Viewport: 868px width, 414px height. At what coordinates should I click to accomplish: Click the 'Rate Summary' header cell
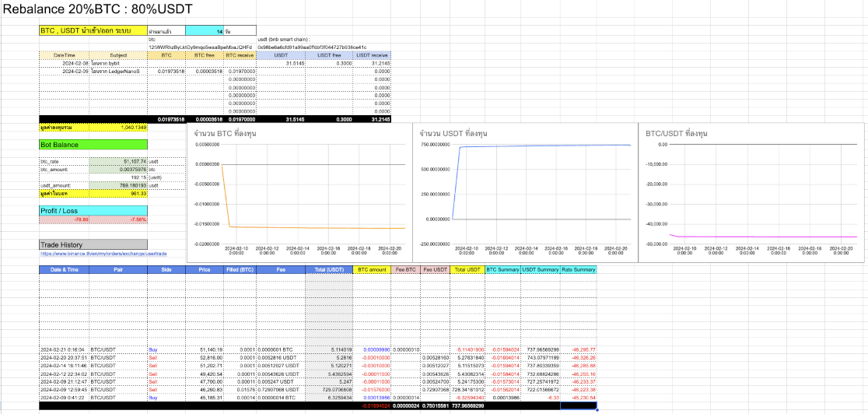coord(579,269)
